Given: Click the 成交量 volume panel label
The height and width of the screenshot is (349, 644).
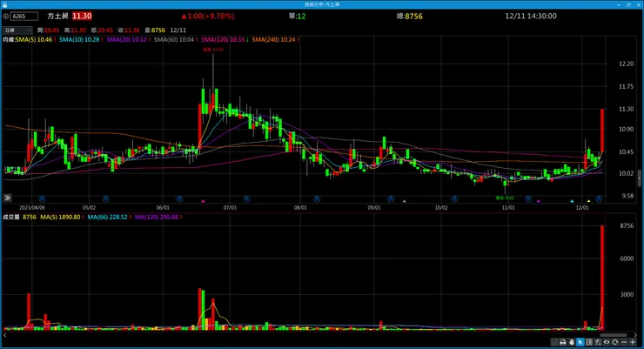Looking at the screenshot, I should click(x=11, y=218).
